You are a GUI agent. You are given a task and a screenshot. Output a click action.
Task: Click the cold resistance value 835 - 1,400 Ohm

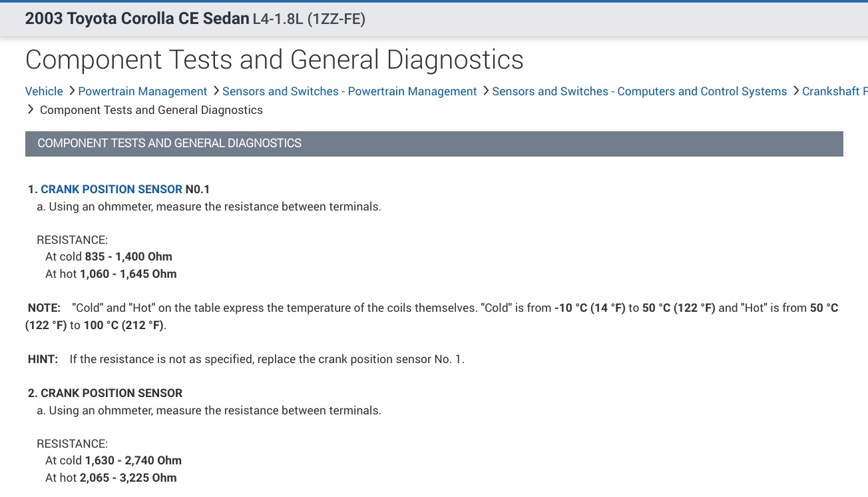pyautogui.click(x=128, y=256)
